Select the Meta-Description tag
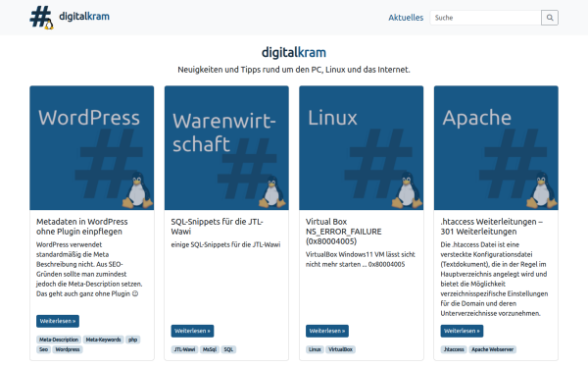This screenshot has height=368, width=588. pyautogui.click(x=59, y=340)
